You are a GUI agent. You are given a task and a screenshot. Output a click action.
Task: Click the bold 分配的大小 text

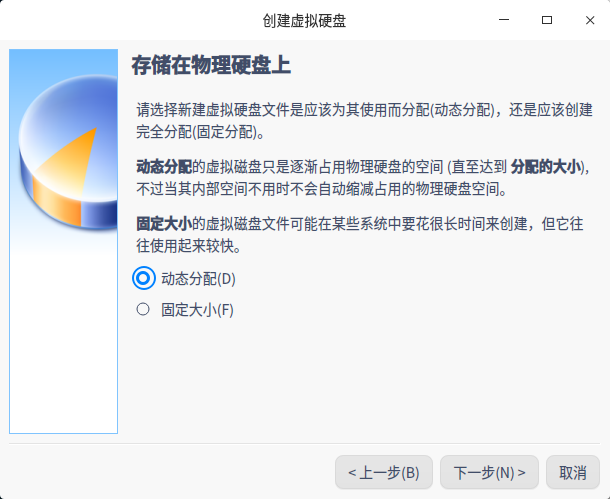546,167
